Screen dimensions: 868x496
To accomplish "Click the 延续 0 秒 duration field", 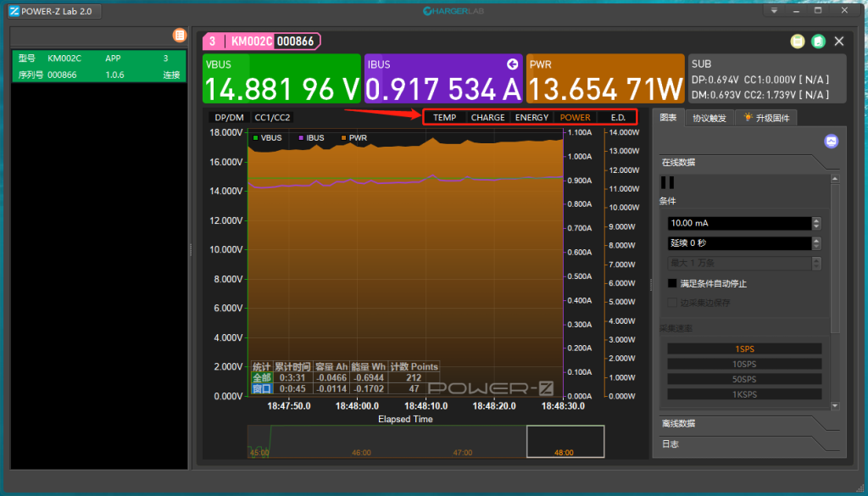I will click(739, 243).
